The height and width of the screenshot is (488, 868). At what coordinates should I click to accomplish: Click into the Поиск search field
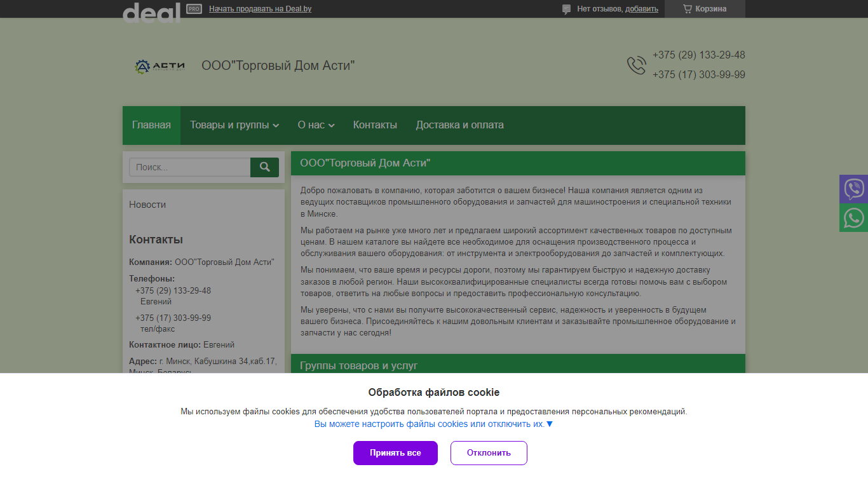(x=189, y=167)
